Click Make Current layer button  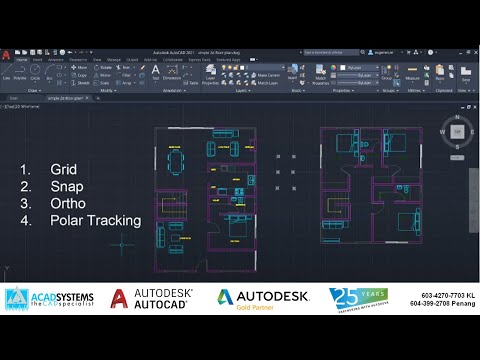tap(266, 75)
